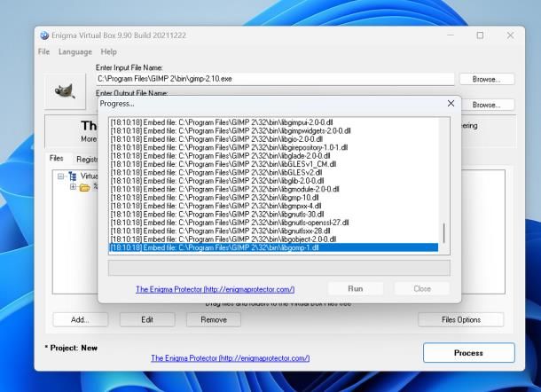Select log line for libGLESv1_CM.dll
Screen dimensions: 541x392
(x=273, y=164)
